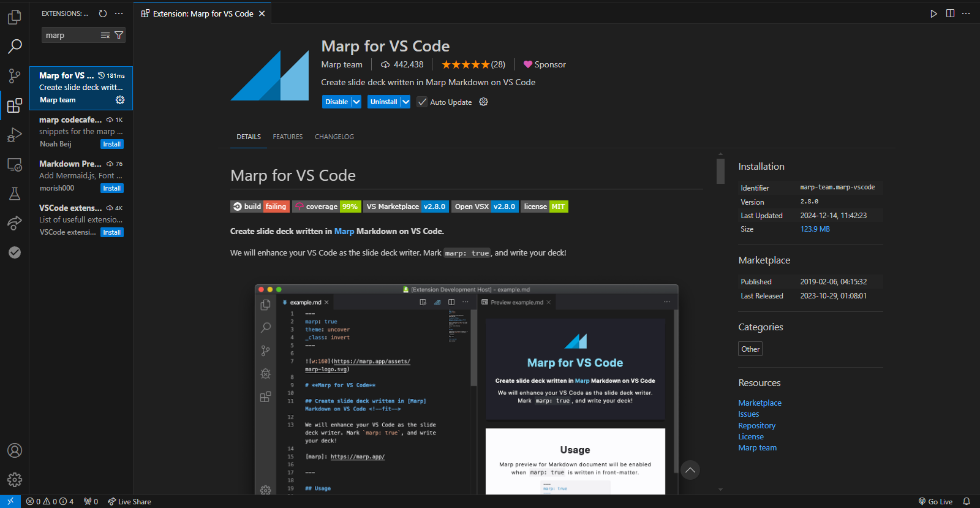Expand the Uninstall dropdown arrow
Screen dimensions: 980x508
click(x=405, y=102)
